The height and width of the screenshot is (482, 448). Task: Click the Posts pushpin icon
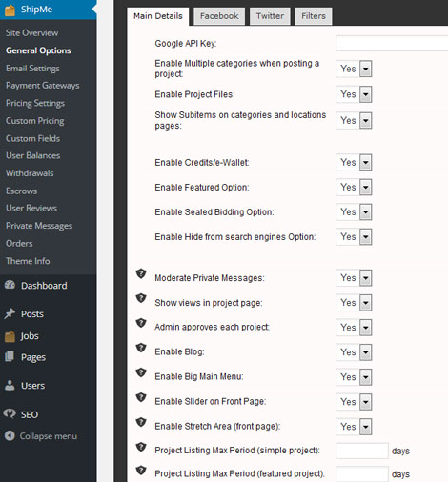10,313
